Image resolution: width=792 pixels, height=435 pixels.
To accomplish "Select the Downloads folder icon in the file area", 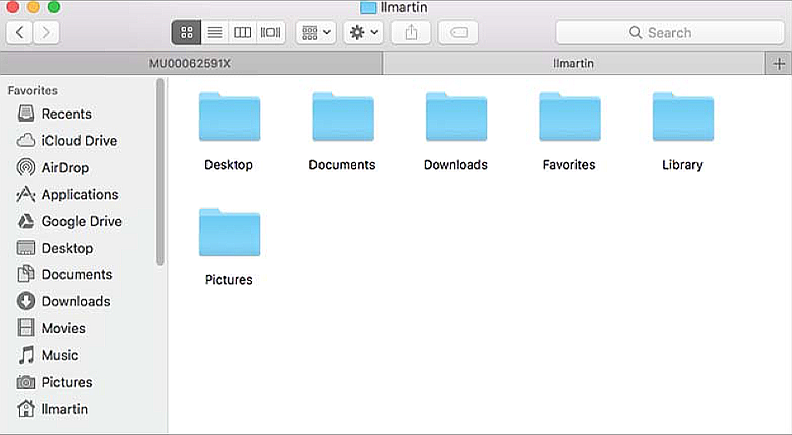I will 456,117.
